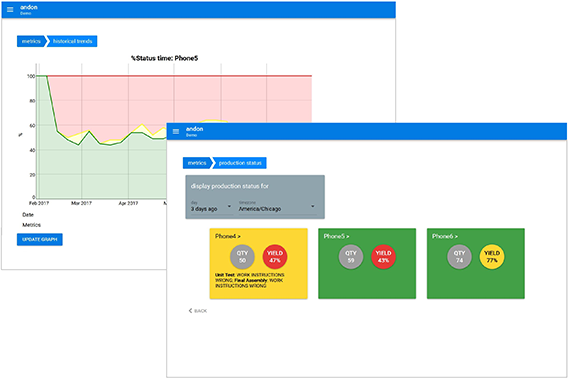Screen dimensions: 570x381
Task: Click Phone4 work instructions wrong message
Action: [250, 280]
